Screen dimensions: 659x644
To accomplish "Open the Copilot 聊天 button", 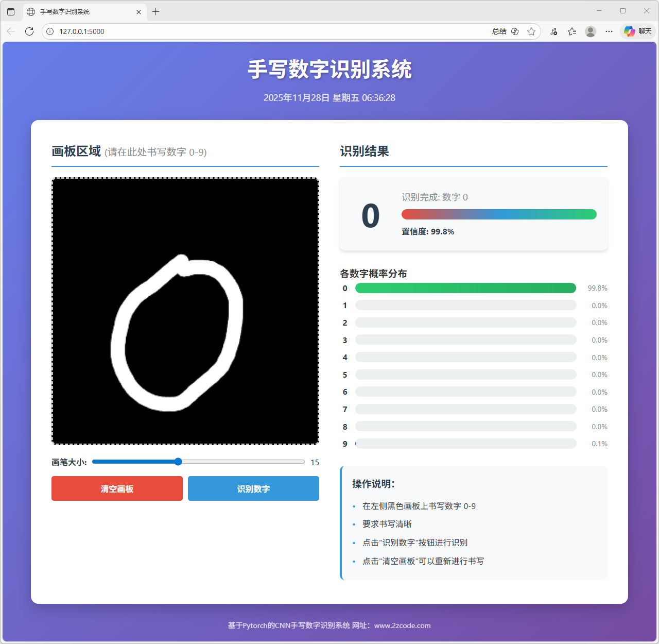I will click(638, 31).
